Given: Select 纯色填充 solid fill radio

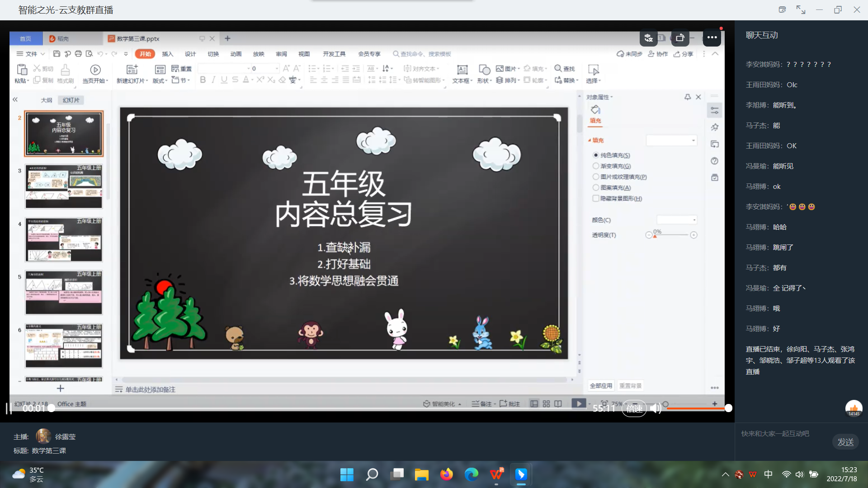Looking at the screenshot, I should [x=596, y=155].
